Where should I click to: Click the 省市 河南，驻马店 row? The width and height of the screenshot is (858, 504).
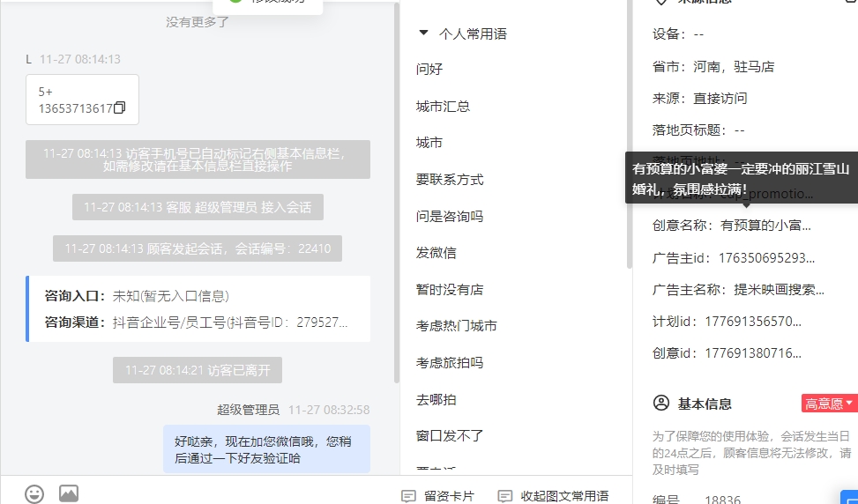tap(713, 67)
